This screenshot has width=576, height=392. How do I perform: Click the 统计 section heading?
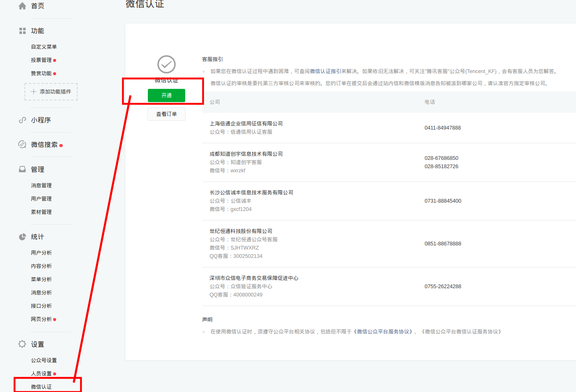click(37, 237)
